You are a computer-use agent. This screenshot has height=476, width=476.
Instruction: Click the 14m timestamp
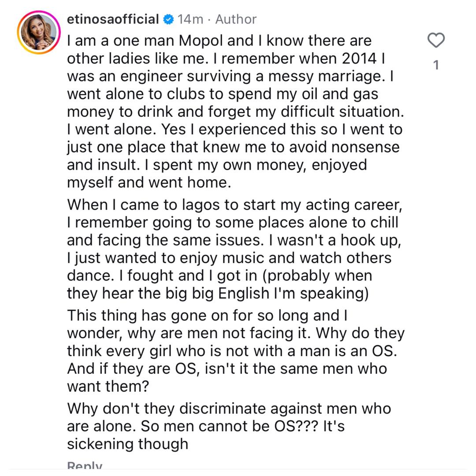pos(190,19)
